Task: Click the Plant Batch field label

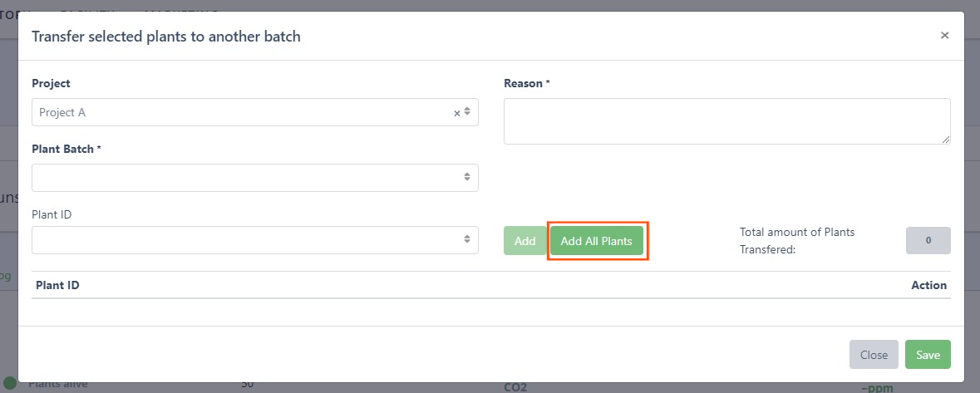Action: [x=66, y=149]
